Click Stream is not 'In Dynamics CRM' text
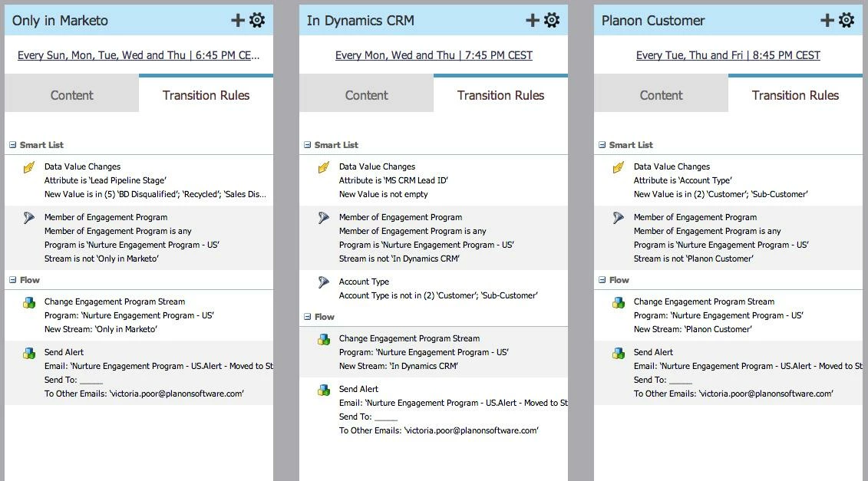This screenshot has height=481, width=868. pyautogui.click(x=399, y=259)
